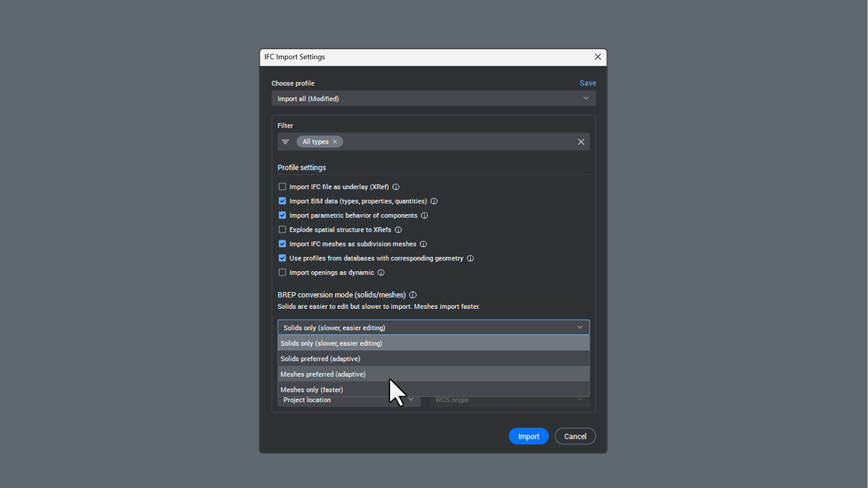The image size is (868, 488).
Task: Open the Choose profile dropdown
Action: 434,98
